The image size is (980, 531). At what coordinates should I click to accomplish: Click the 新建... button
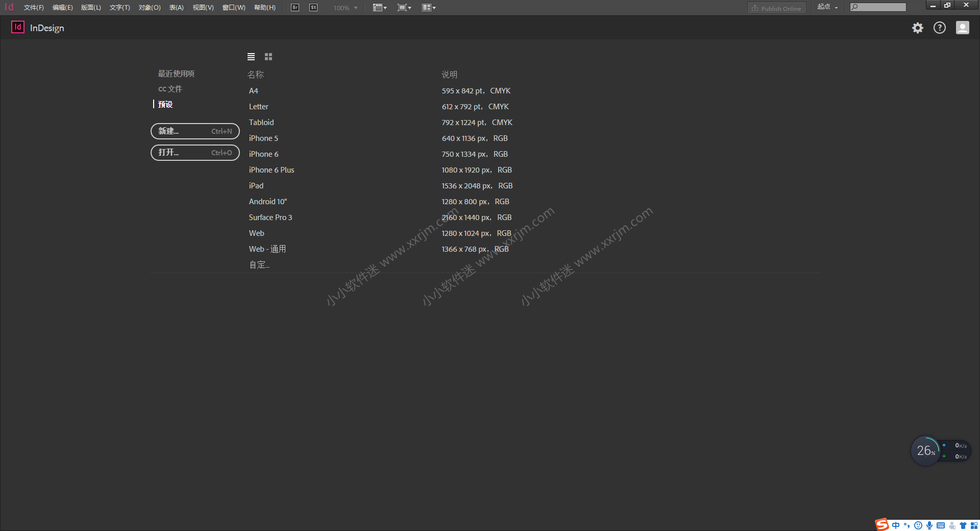[x=195, y=131]
